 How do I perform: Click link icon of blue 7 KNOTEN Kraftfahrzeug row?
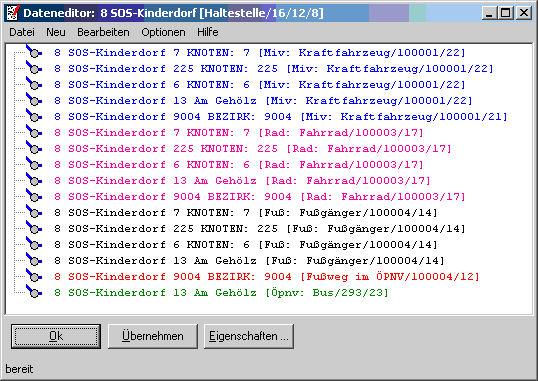[34, 52]
